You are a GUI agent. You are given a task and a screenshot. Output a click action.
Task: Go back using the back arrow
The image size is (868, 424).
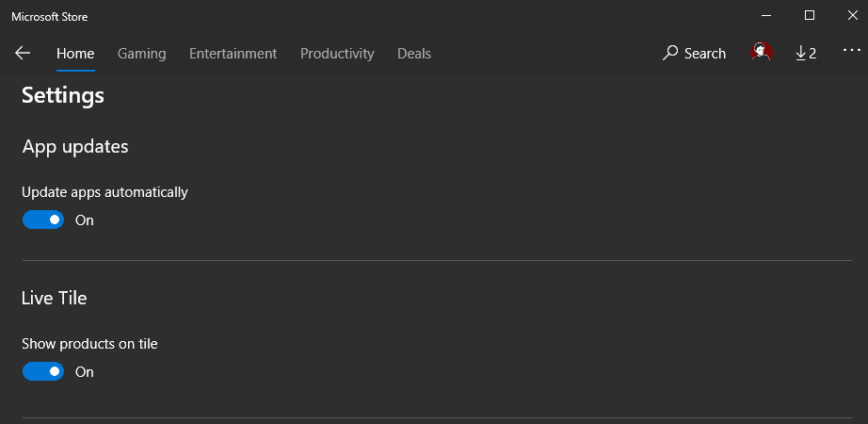point(23,53)
